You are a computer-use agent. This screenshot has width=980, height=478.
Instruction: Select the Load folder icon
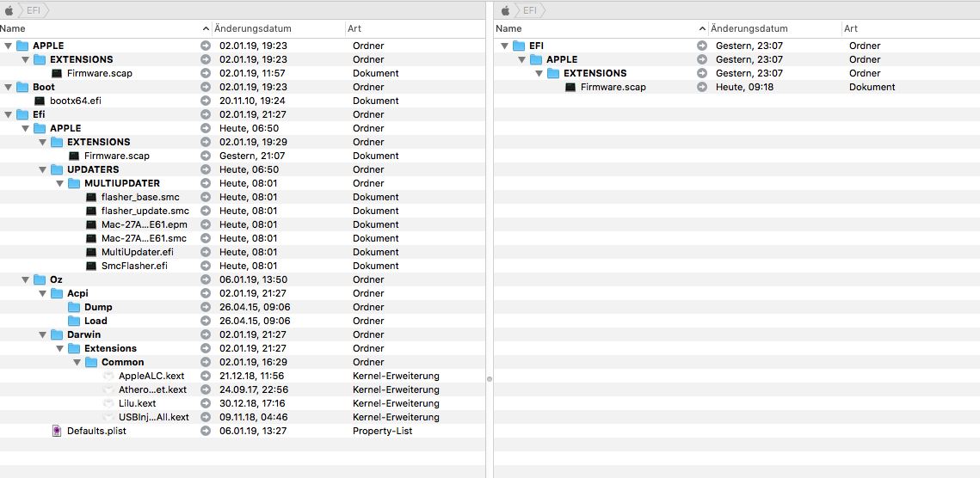[74, 321]
